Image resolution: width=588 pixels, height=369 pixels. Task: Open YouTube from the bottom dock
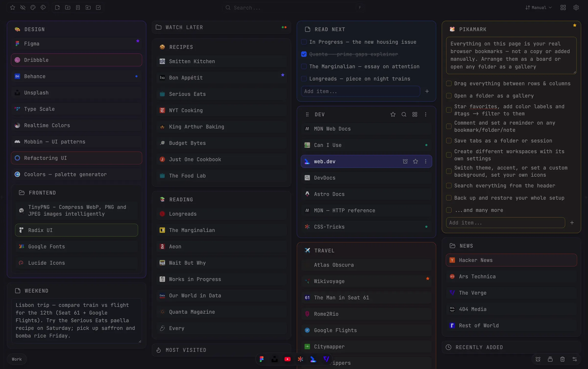(x=288, y=359)
